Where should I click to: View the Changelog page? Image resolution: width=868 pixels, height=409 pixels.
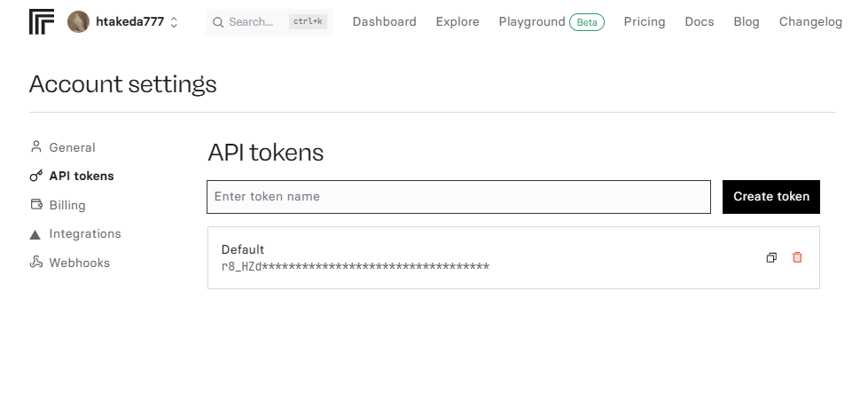coord(810,22)
